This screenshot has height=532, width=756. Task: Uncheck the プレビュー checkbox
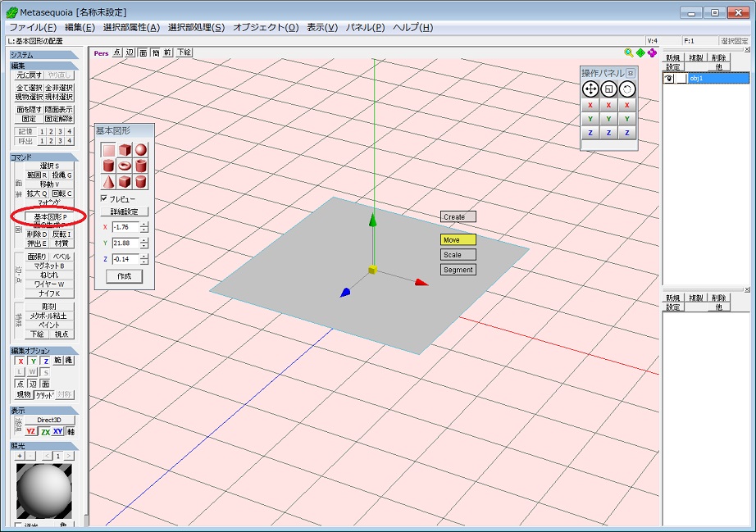pos(103,198)
